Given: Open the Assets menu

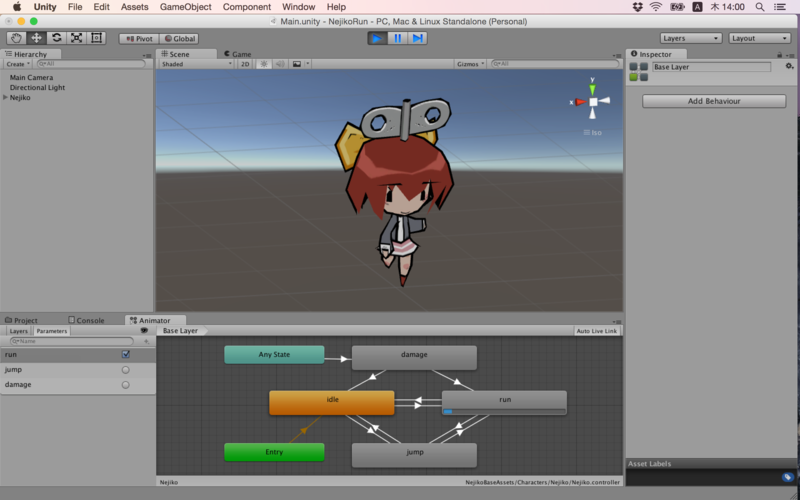Looking at the screenshot, I should [135, 7].
